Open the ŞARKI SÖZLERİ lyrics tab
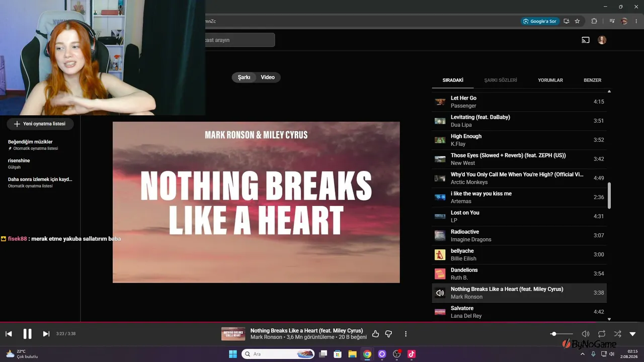This screenshot has width=644, height=362. pos(501,80)
